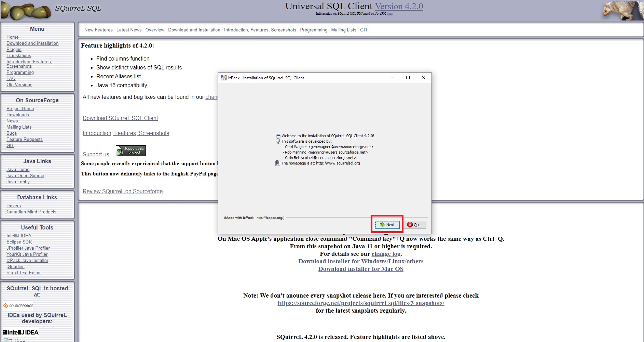This screenshot has width=644, height=342.
Task: Open Java Open Source link
Action: (x=25, y=176)
